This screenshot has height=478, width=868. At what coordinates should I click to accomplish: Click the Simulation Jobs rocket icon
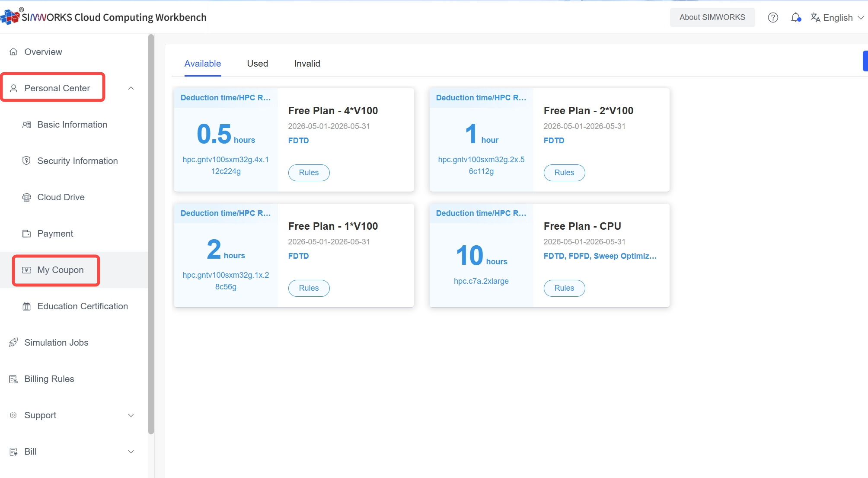pyautogui.click(x=13, y=343)
